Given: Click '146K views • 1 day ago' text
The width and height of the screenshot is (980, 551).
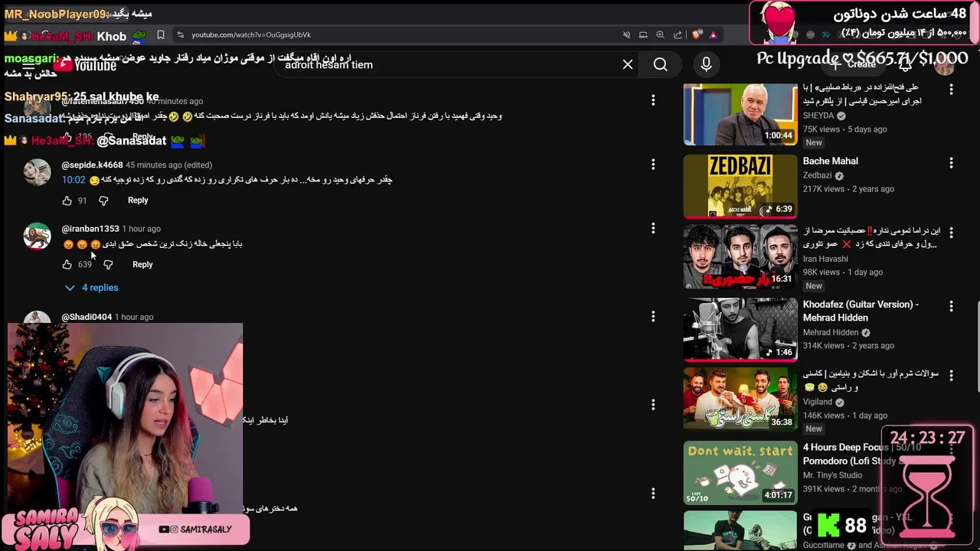Looking at the screenshot, I should pos(845,416).
